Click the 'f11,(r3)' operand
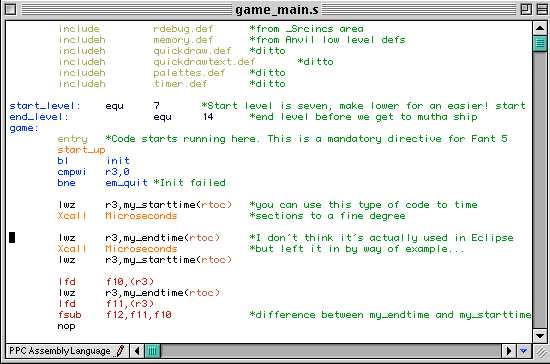 tap(130, 304)
